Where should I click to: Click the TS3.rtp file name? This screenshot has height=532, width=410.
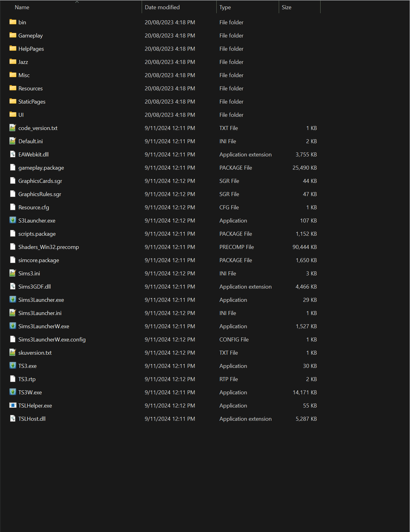coord(27,379)
